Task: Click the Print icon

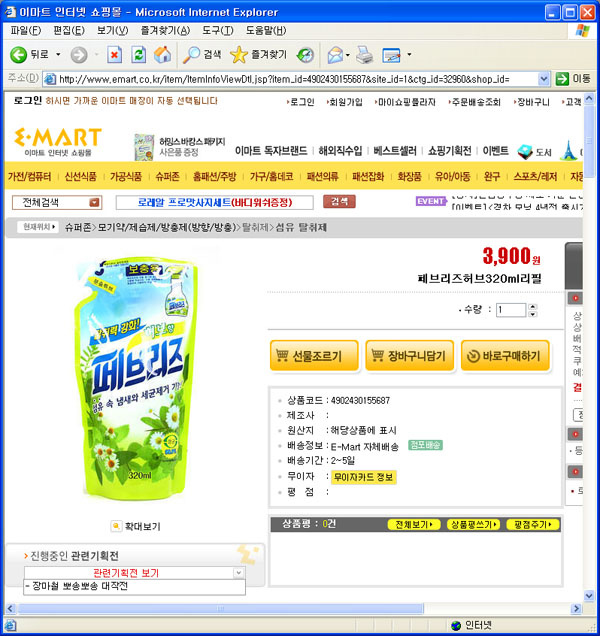Action: [x=364, y=55]
